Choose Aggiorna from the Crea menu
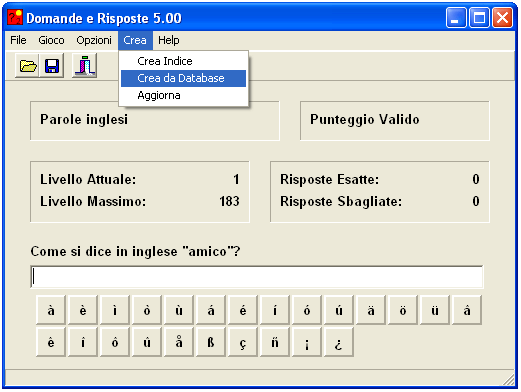 click(x=183, y=95)
